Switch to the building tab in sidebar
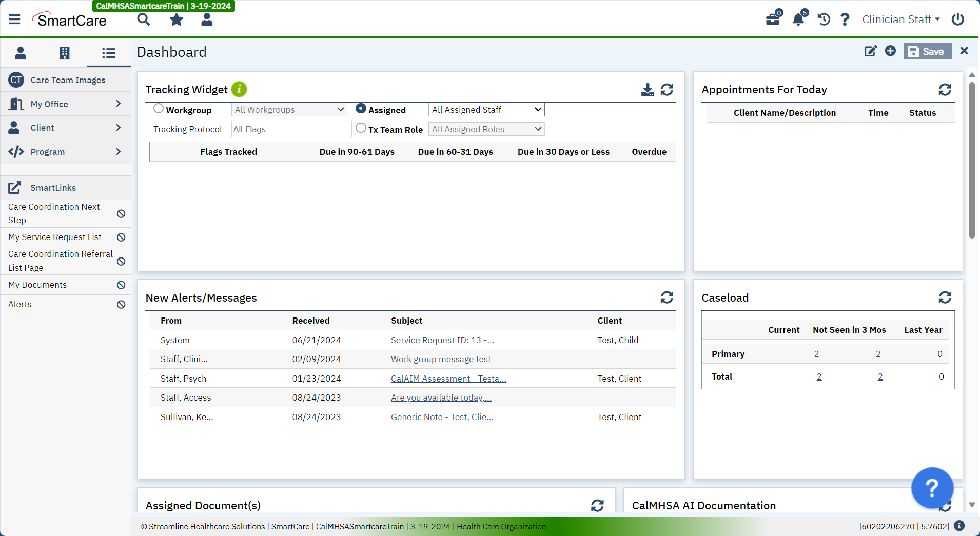 [x=65, y=53]
